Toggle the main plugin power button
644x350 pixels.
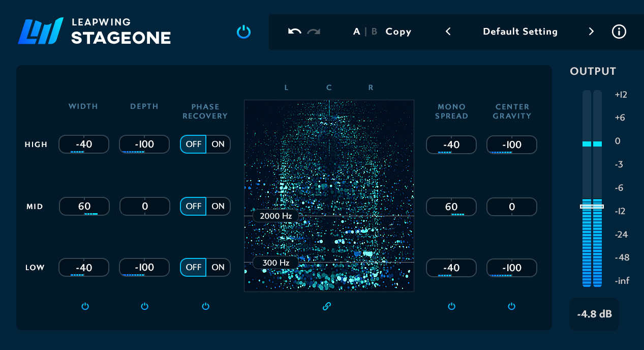pos(243,32)
